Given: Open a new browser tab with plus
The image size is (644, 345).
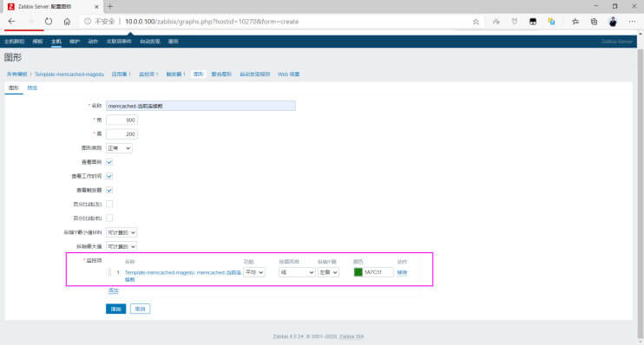Looking at the screenshot, I should click(x=109, y=7).
